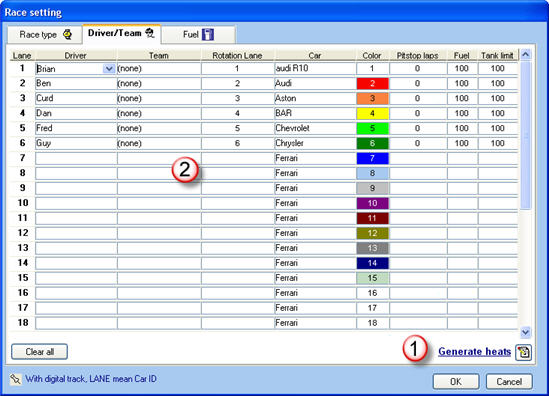Click the driver icon on Driver/Team tab
Image resolution: width=549 pixels, height=396 pixels.
tap(150, 33)
